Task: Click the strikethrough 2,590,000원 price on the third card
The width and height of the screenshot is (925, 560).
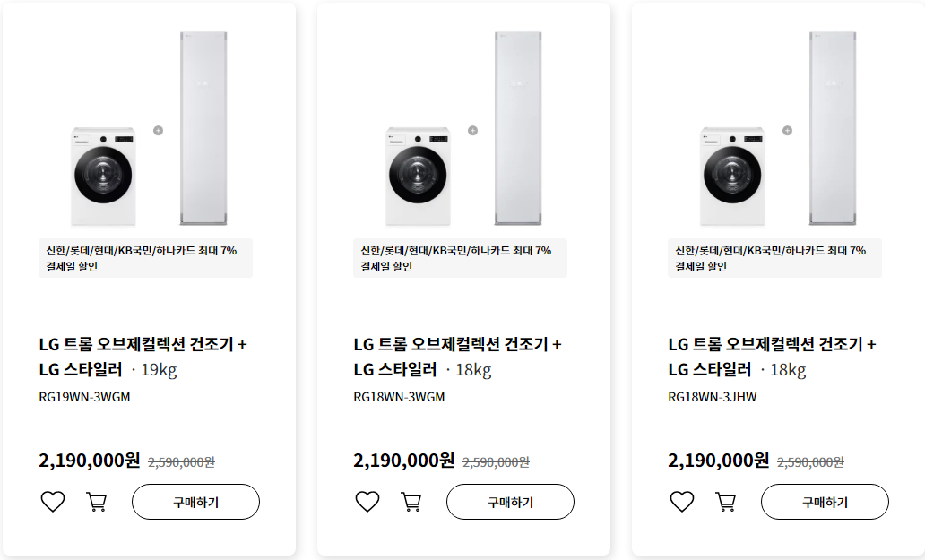Action: 809,462
